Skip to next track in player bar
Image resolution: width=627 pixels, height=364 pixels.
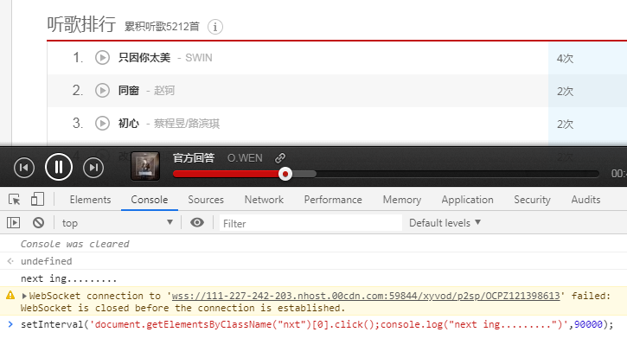pos(93,168)
